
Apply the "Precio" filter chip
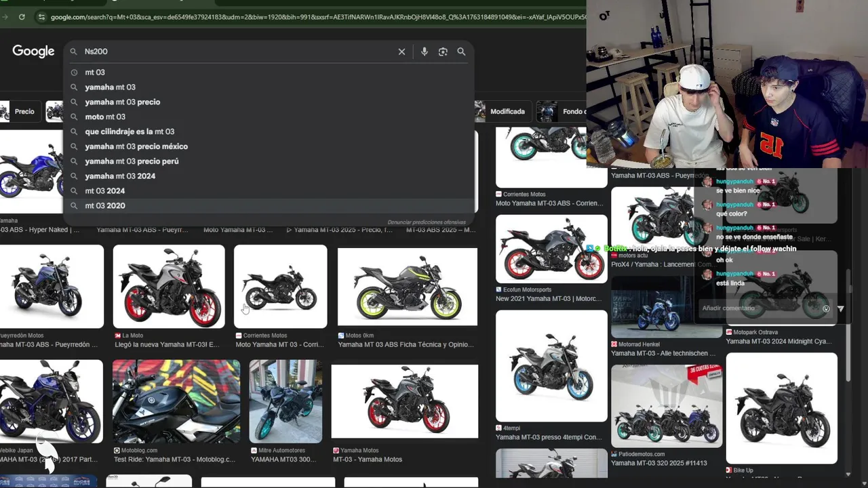(19, 112)
